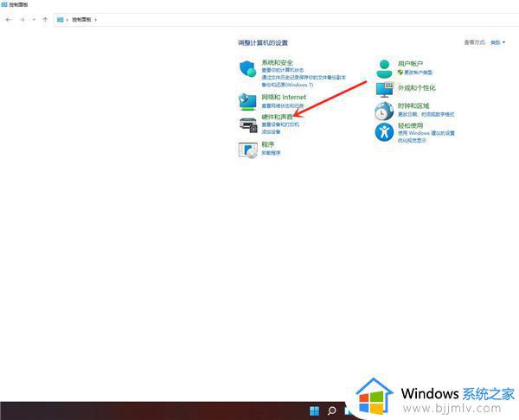Open the Windows Start button on taskbar
This screenshot has width=519, height=420.
[x=314, y=410]
